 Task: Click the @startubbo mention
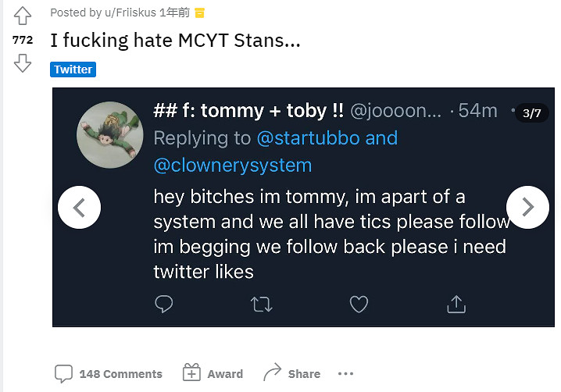[309, 138]
